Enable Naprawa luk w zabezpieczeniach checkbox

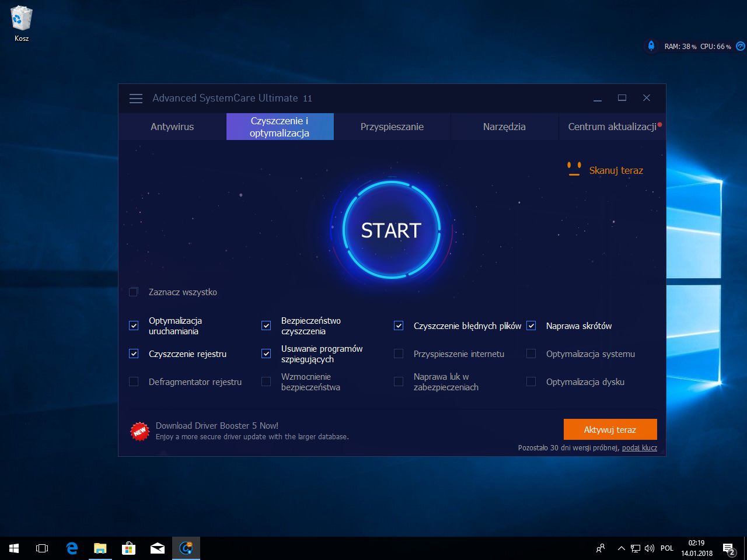coord(399,381)
